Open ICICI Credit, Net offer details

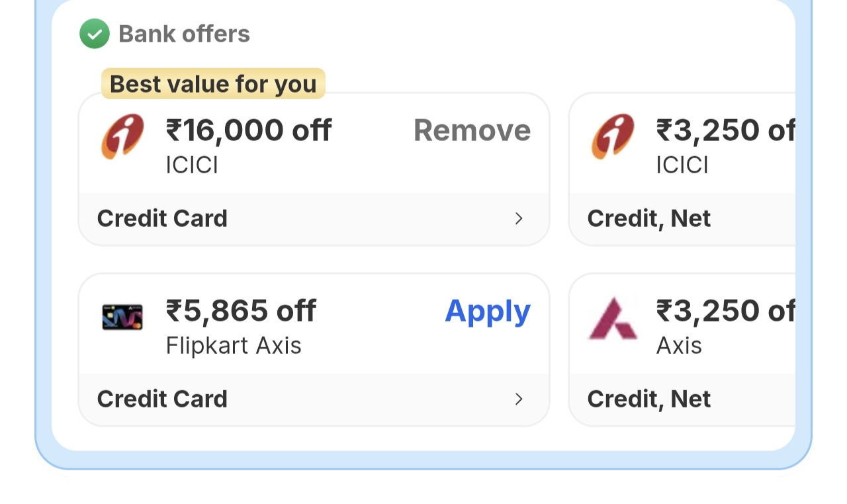point(682,218)
